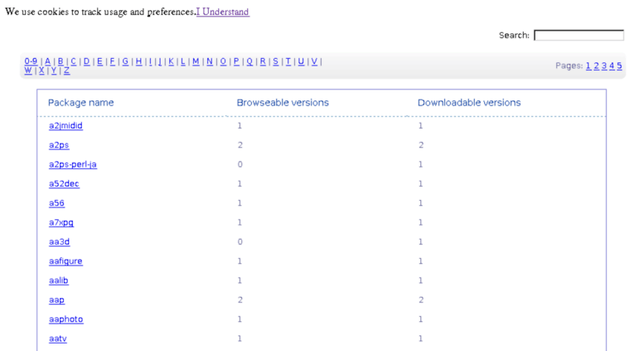644x351 pixels.
Task: Open the a2jmidid package
Action: [x=65, y=126]
